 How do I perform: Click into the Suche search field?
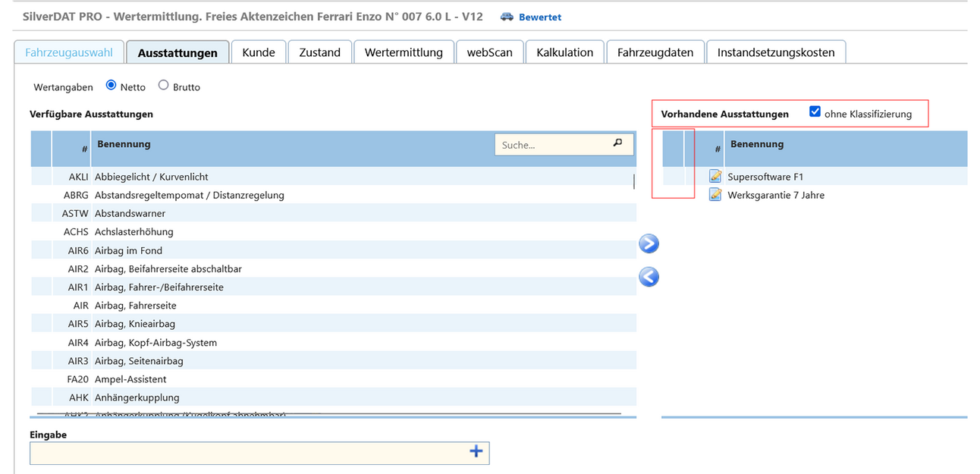554,144
